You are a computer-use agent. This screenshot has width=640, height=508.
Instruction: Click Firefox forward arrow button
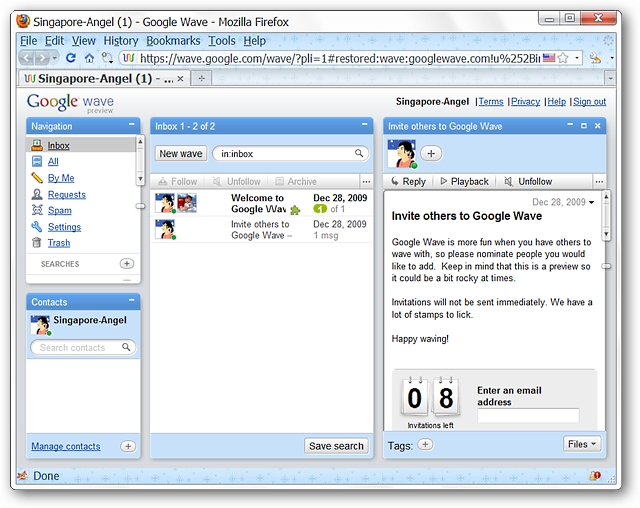point(42,58)
